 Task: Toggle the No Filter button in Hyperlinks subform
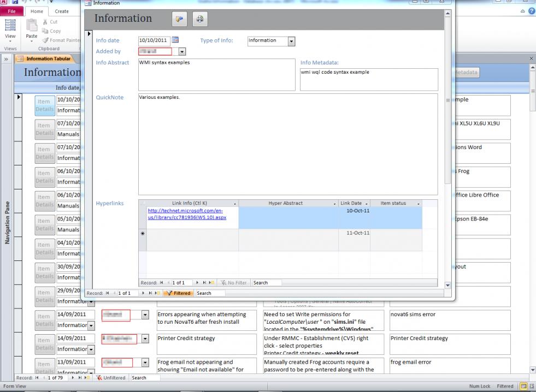tap(233, 283)
